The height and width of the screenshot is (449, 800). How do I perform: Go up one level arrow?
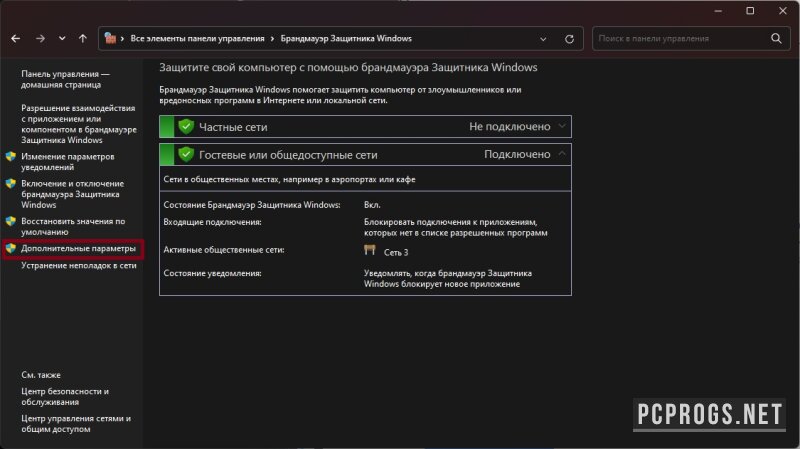[83, 39]
